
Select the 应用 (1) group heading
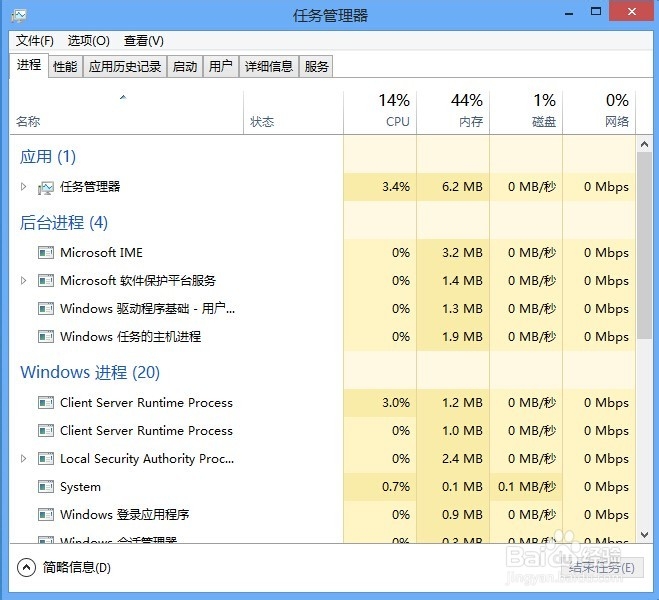48,157
